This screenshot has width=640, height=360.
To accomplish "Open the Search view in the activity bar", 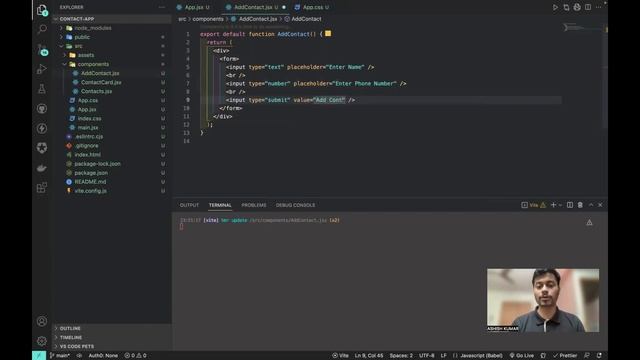I will click(42, 29).
